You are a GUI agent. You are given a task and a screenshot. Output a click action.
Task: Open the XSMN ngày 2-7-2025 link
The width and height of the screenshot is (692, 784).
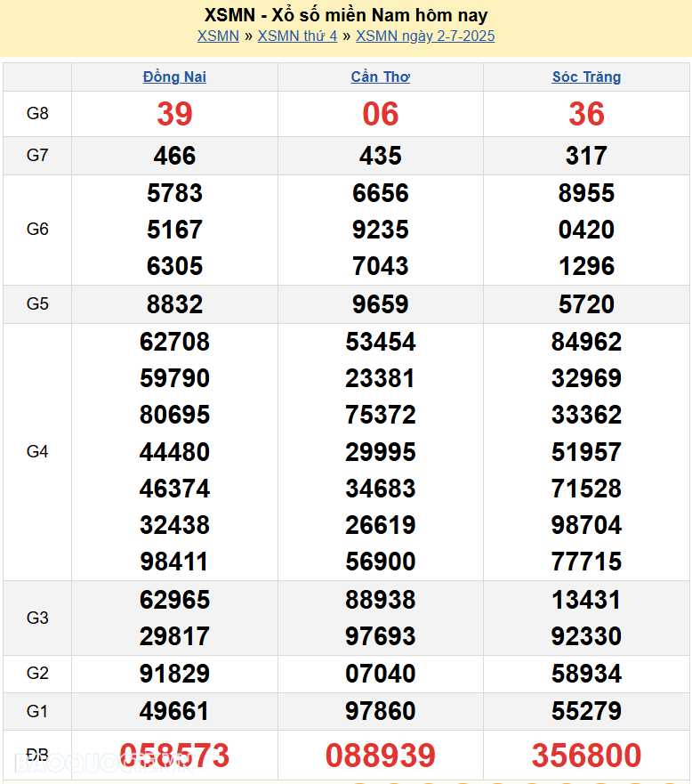425,36
